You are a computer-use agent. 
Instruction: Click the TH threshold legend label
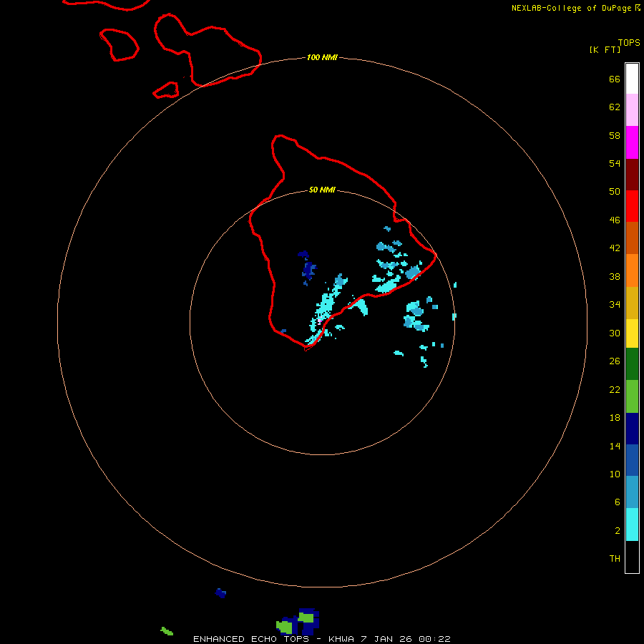615,558
